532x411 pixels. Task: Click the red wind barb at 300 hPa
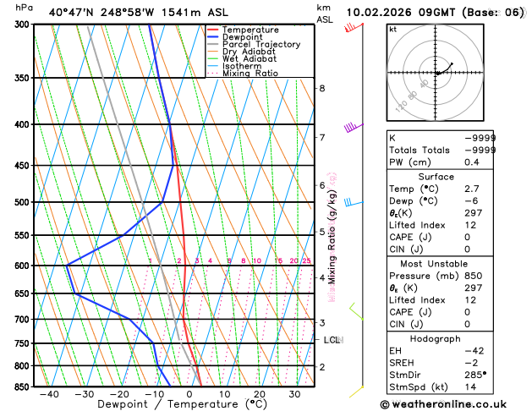pyautogui.click(x=354, y=27)
